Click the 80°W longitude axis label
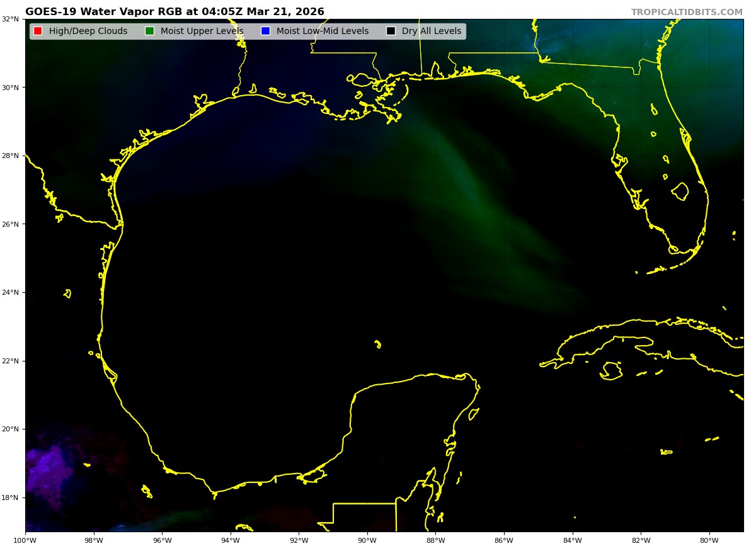The height and width of the screenshot is (546, 756). pos(709,540)
